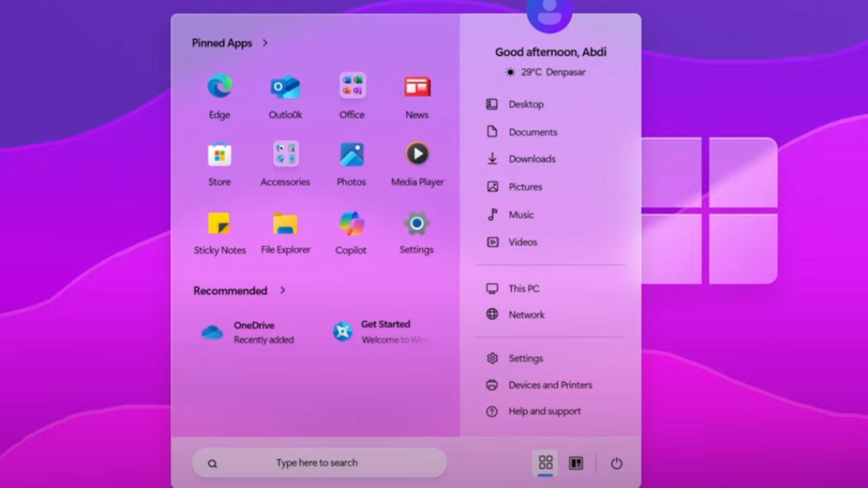
Task: Open Windows Photos app
Action: (351, 164)
